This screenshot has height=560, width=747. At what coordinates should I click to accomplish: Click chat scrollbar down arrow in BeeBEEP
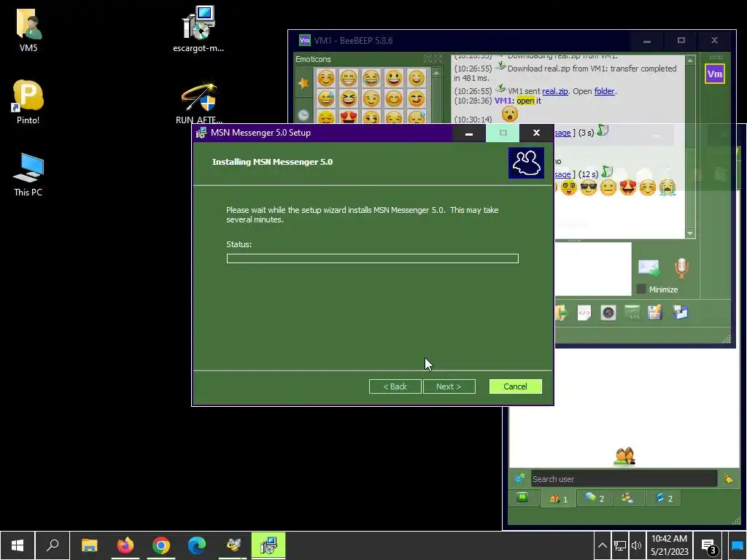pyautogui.click(x=690, y=233)
